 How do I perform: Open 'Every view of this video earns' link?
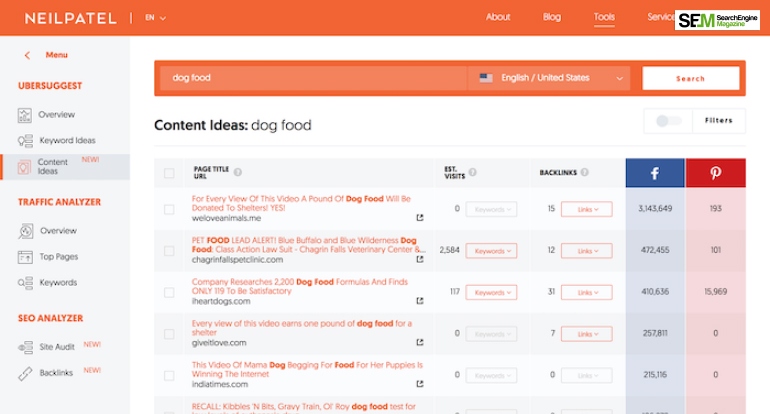click(302, 328)
